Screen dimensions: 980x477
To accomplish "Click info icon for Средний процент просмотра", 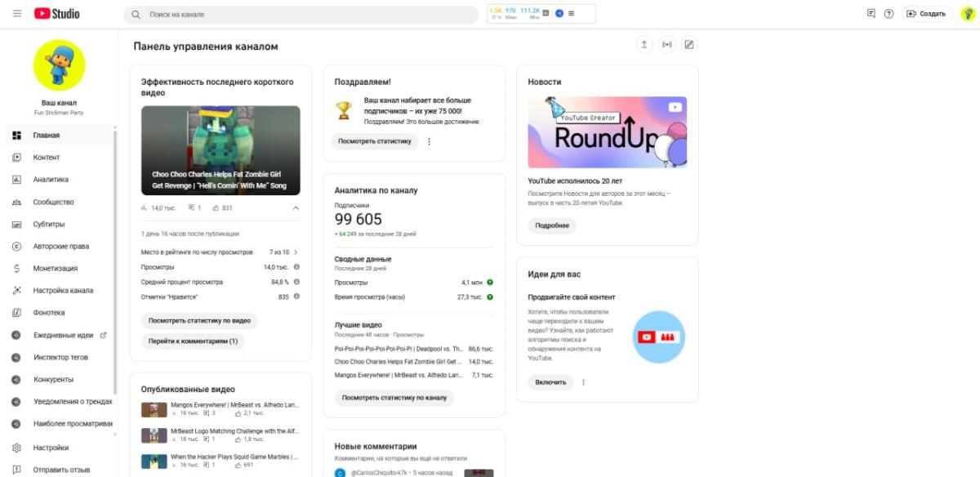I will [296, 282].
